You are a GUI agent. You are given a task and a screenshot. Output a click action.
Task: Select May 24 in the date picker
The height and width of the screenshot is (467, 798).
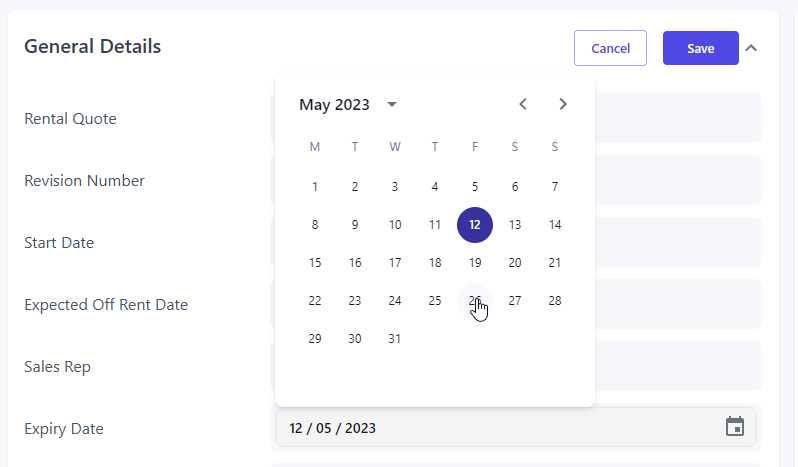click(395, 301)
